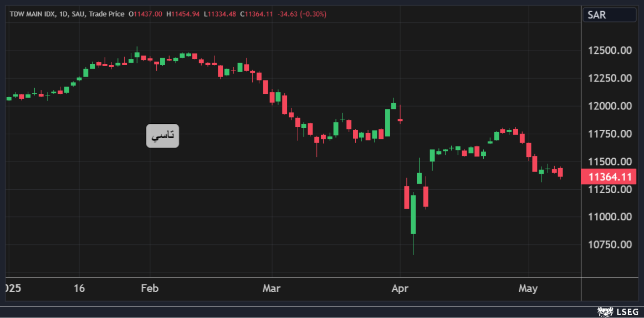
Task: Click the low value L11334.48
Action: click(221, 14)
